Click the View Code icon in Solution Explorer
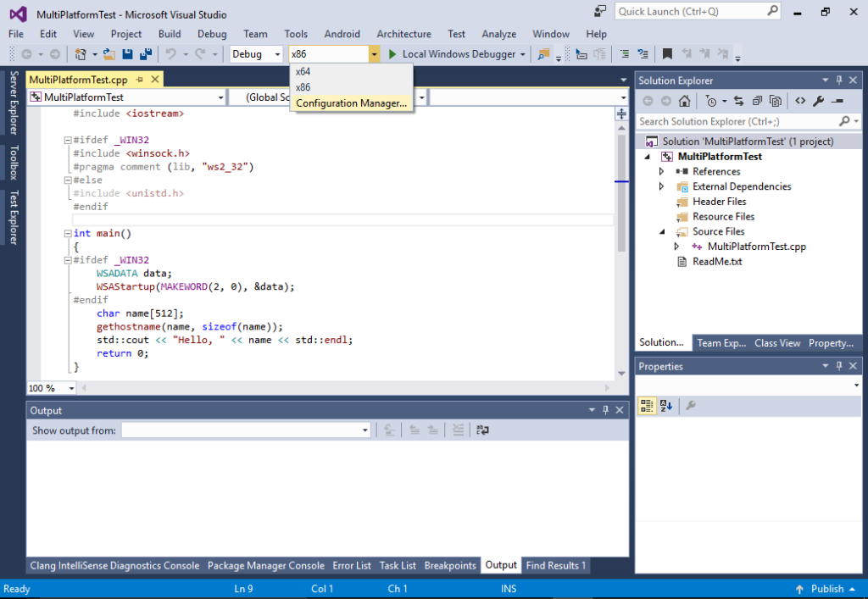This screenshot has height=599, width=868. click(801, 100)
